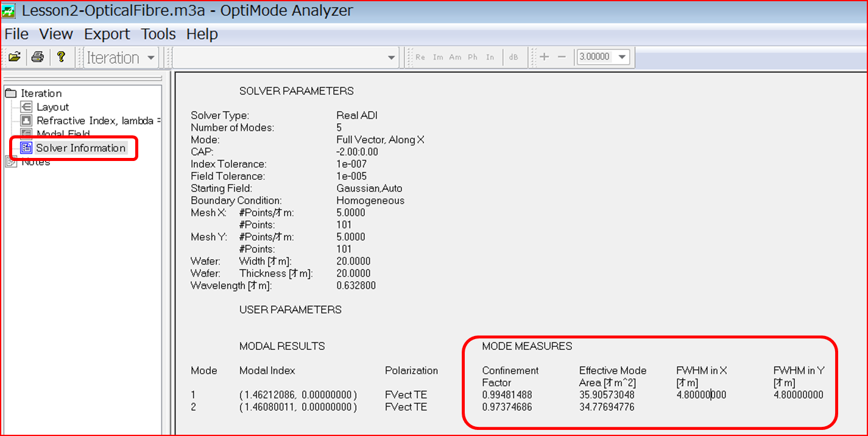Image resolution: width=868 pixels, height=436 pixels.
Task: Open the Export menu
Action: 107,34
